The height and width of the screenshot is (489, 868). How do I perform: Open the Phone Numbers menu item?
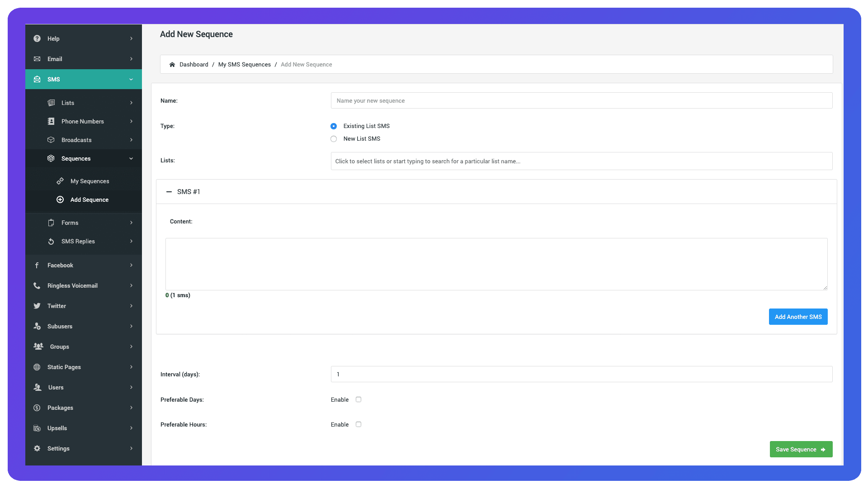click(x=82, y=121)
